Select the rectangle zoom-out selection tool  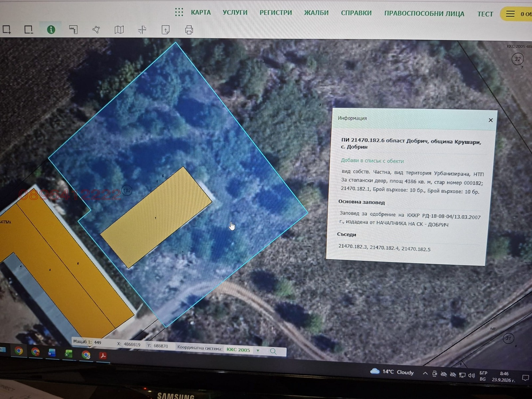[29, 30]
